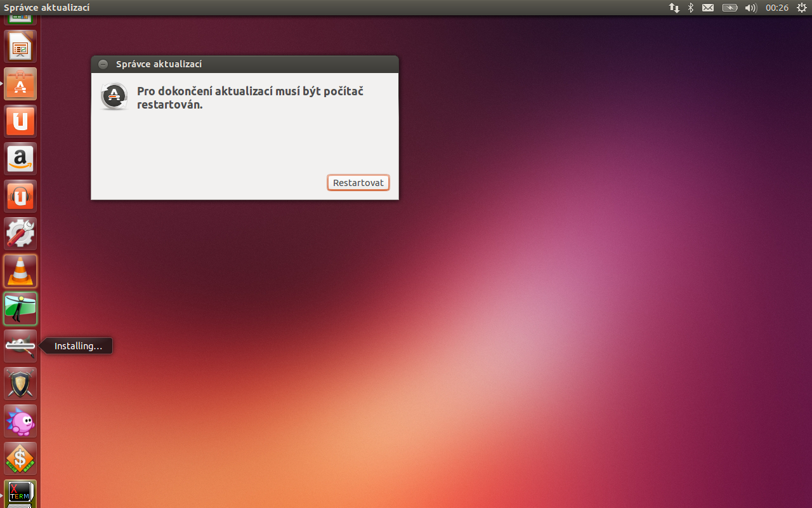The height and width of the screenshot is (508, 812).
Task: Show the battery status indicator menu
Action: 730,8
